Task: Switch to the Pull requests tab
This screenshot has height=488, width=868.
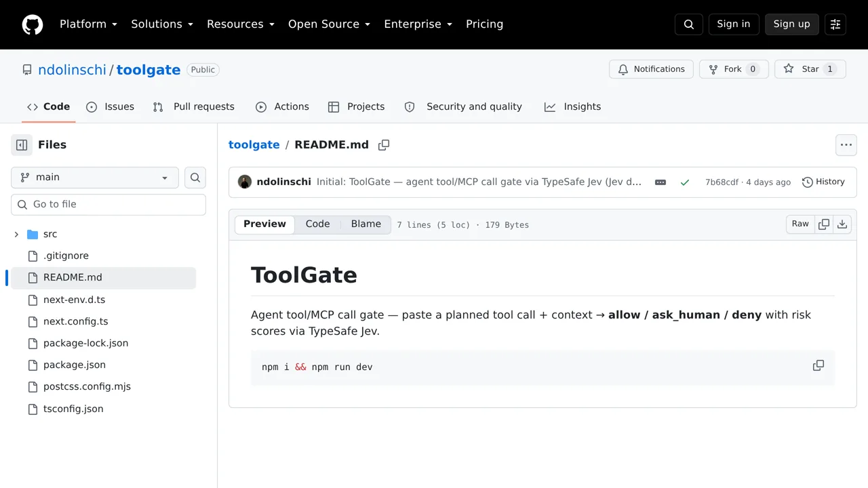Action: pos(193,107)
